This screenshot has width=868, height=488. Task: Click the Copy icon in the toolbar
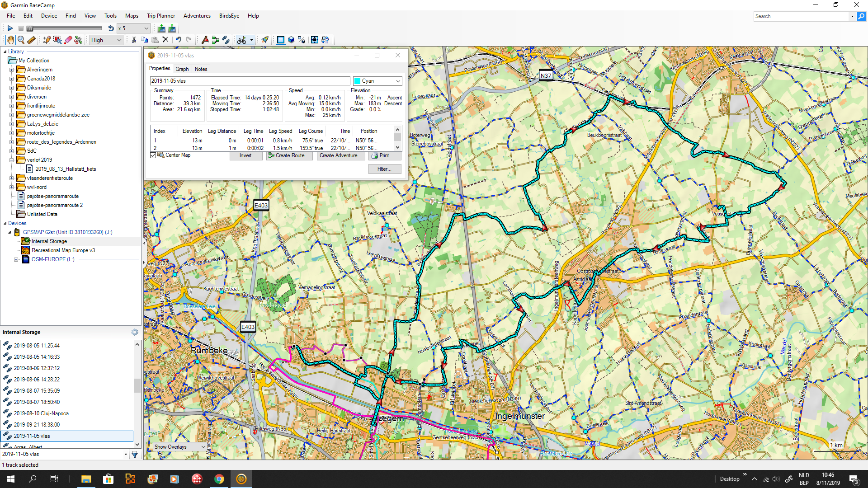click(x=145, y=40)
